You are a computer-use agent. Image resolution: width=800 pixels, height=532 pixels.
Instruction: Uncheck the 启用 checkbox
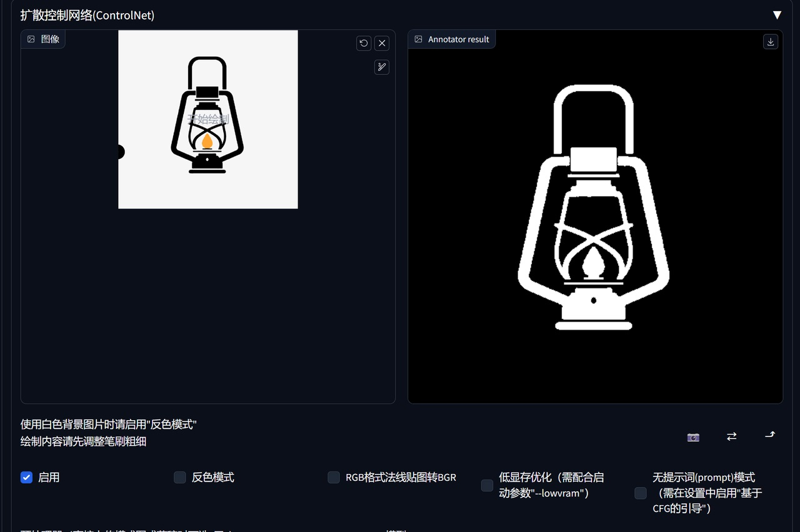26,478
